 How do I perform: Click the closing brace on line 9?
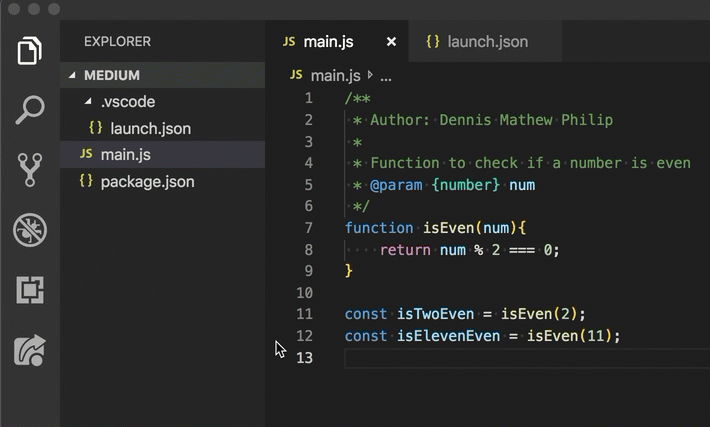coord(349,270)
